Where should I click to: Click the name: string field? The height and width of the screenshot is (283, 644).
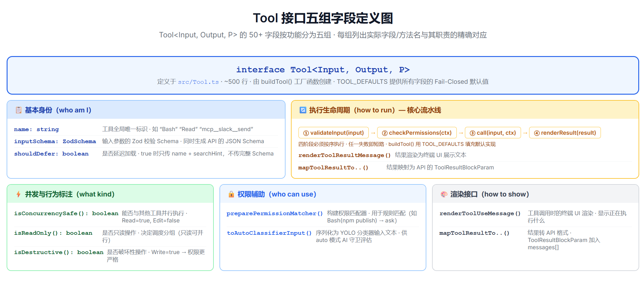tap(36, 129)
